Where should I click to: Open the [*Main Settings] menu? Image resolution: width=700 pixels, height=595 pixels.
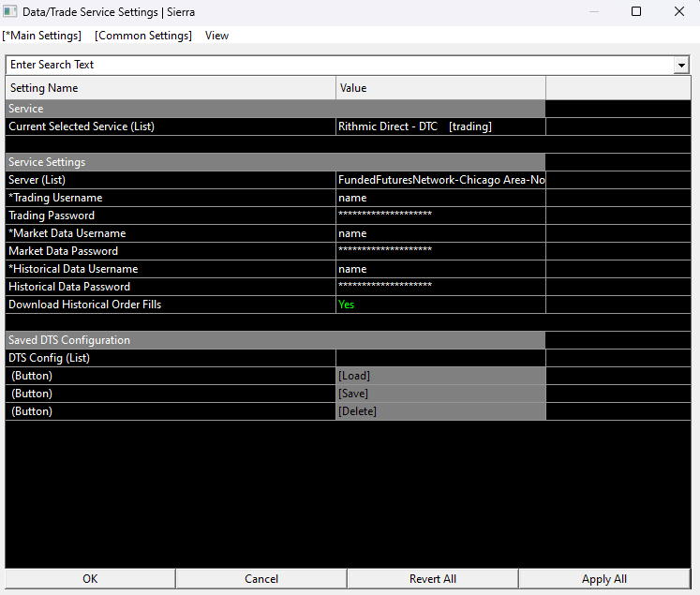point(42,36)
